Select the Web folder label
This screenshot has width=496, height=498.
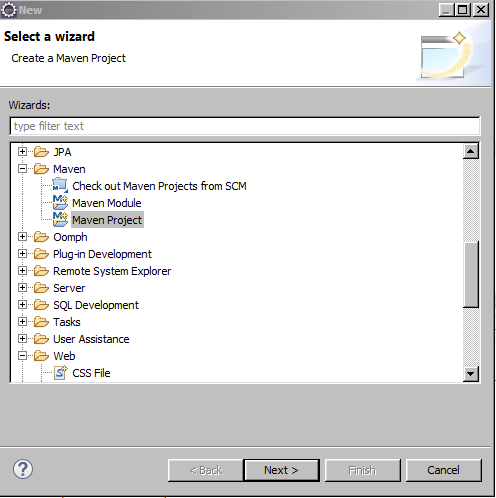point(64,356)
